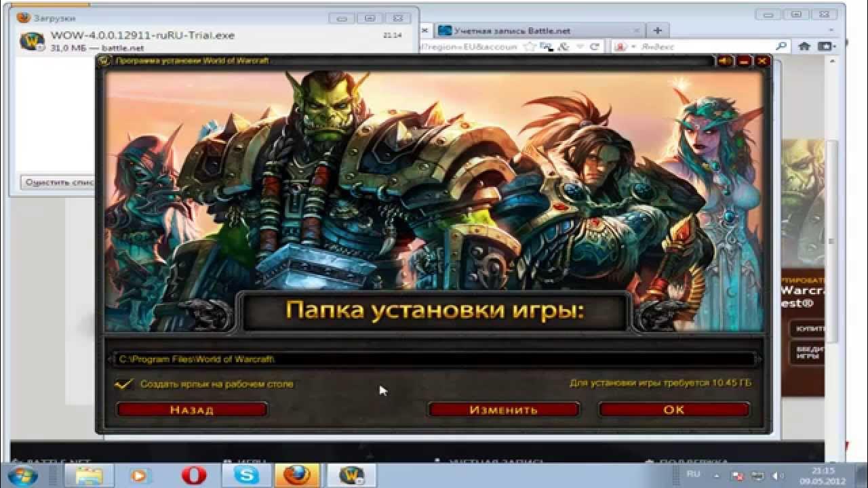Launch Opera from the taskbar

[x=193, y=475]
